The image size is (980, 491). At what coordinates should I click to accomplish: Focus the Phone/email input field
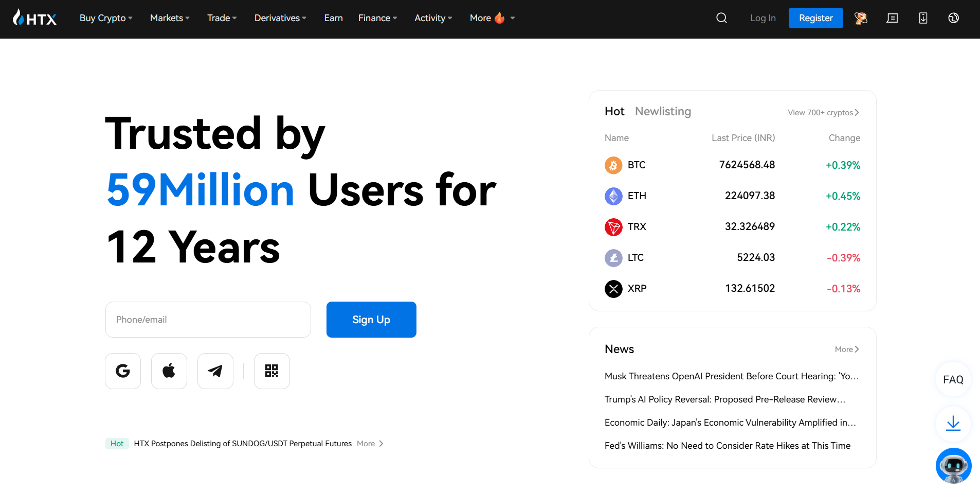point(208,320)
